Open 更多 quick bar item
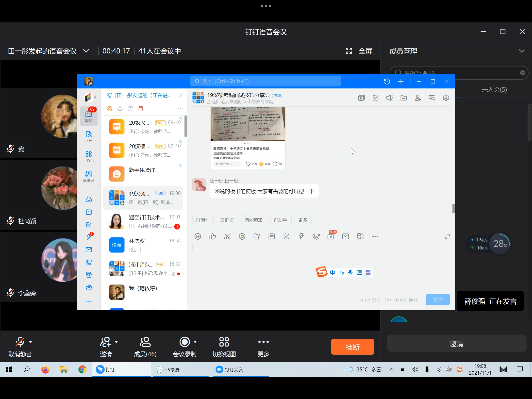Image resolution: width=532 pixels, height=399 pixels. tap(303, 220)
